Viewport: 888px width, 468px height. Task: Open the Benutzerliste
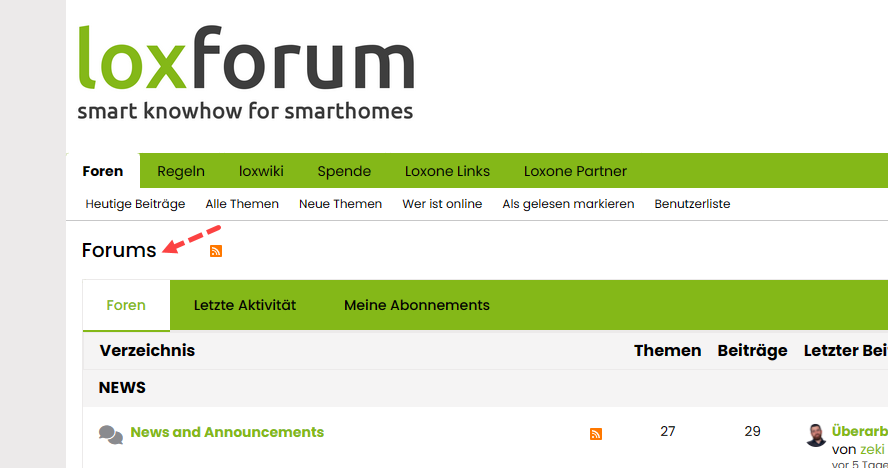coord(692,204)
